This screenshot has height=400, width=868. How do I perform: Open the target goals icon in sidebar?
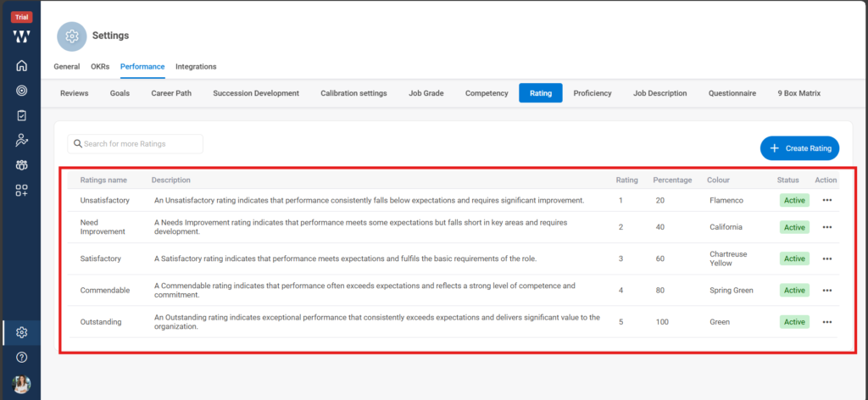(21, 91)
